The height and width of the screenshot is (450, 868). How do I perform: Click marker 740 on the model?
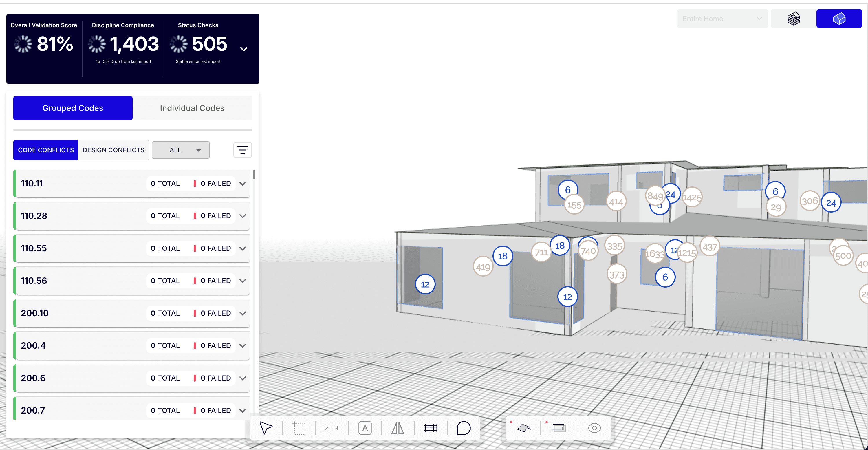coord(588,251)
